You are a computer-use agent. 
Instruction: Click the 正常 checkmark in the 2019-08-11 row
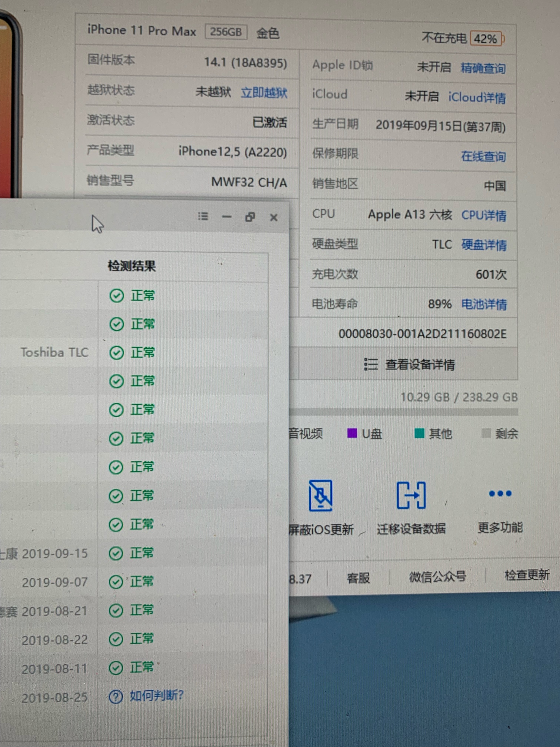pyautogui.click(x=116, y=668)
